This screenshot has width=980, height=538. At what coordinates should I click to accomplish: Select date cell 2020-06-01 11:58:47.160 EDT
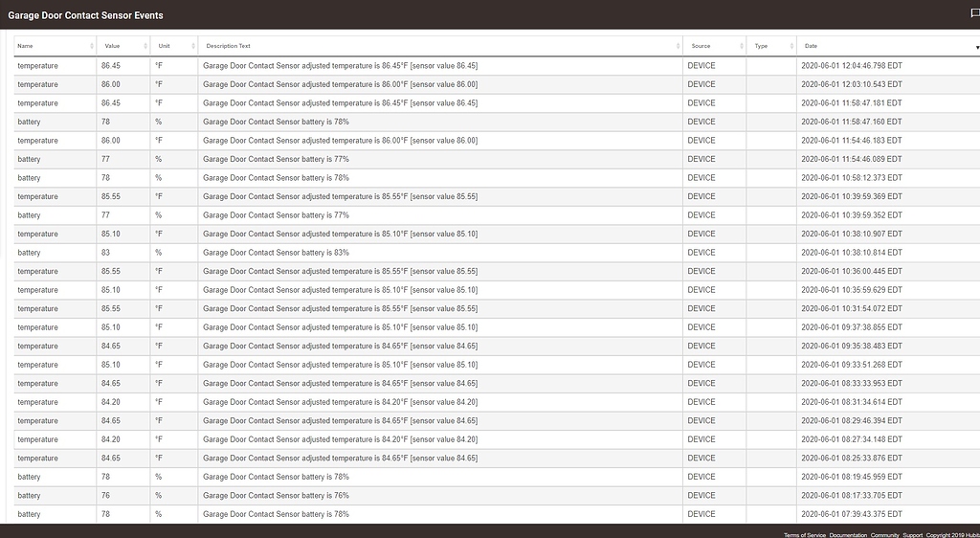coord(851,122)
